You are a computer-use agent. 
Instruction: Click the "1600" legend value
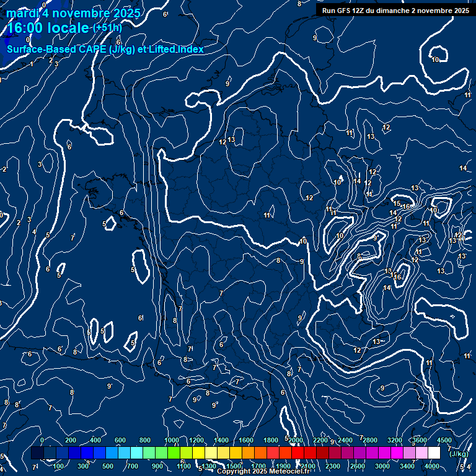246,440
